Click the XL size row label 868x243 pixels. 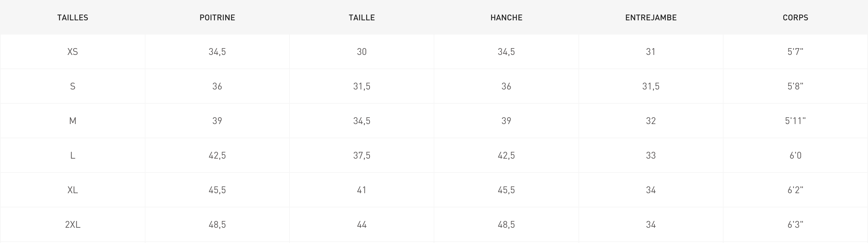coord(73,190)
